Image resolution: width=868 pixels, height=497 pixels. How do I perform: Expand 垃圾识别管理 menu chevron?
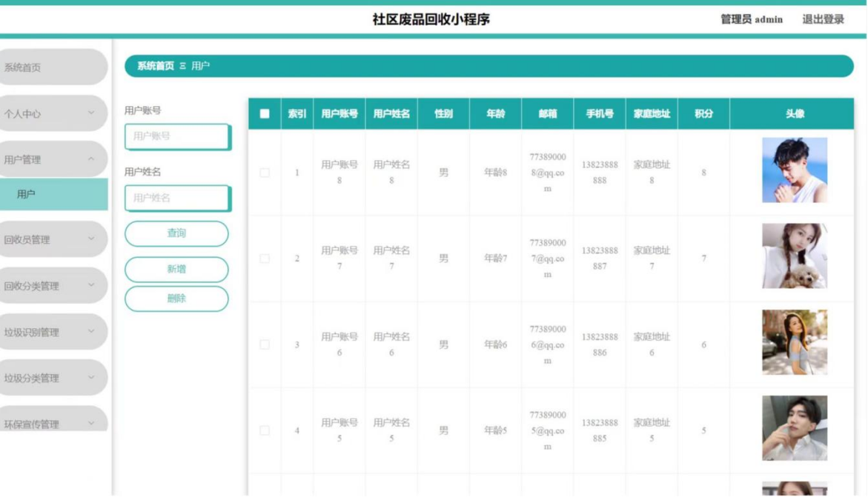coord(91,332)
